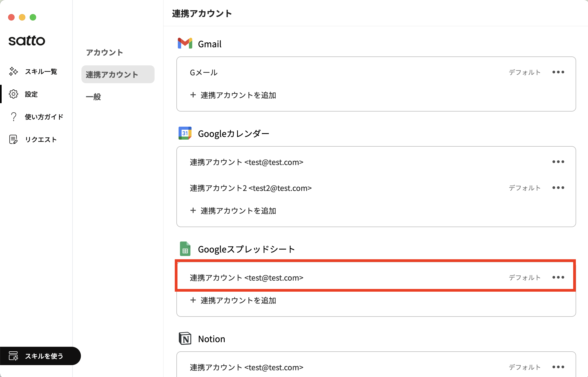The width and height of the screenshot is (588, 377).
Task: Select row 連携アカウント2 <test2@test.com>
Action: click(376, 188)
